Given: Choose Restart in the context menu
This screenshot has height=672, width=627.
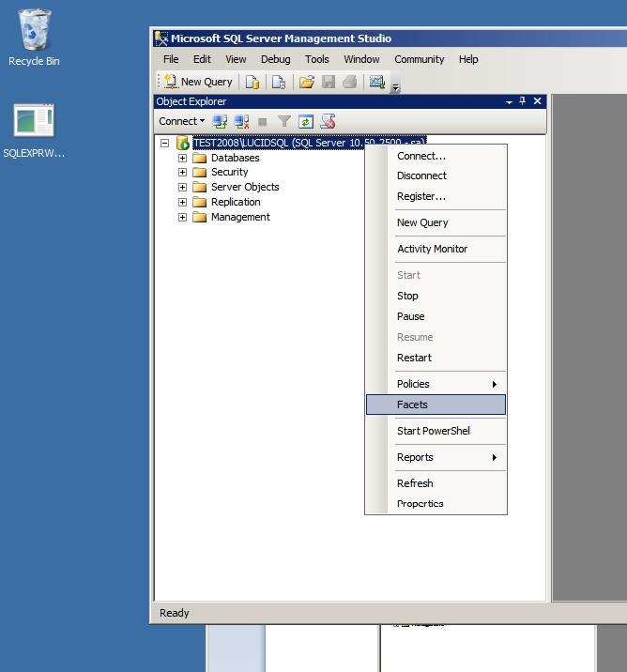Looking at the screenshot, I should pyautogui.click(x=436, y=358).
